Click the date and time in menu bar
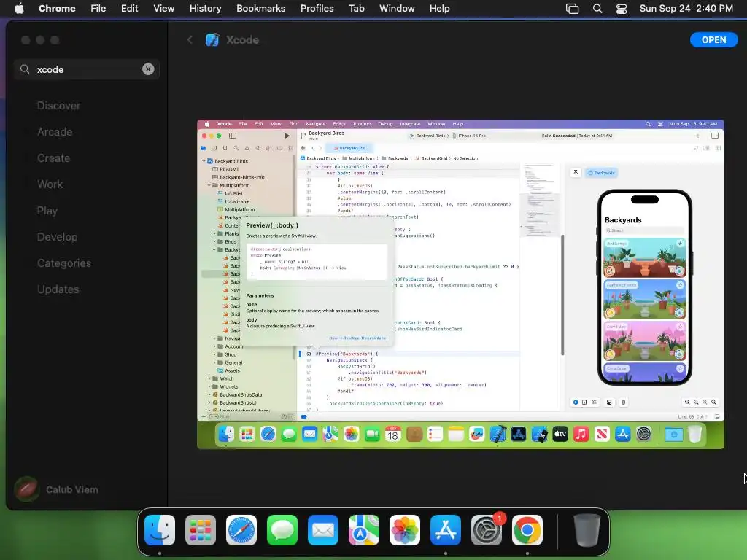Image resolution: width=747 pixels, height=560 pixels. tap(686, 8)
